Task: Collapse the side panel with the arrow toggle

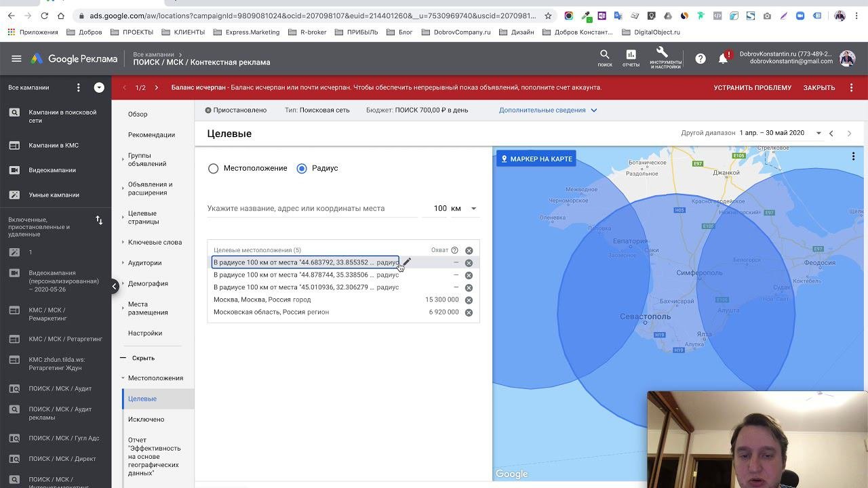Action: click(115, 286)
